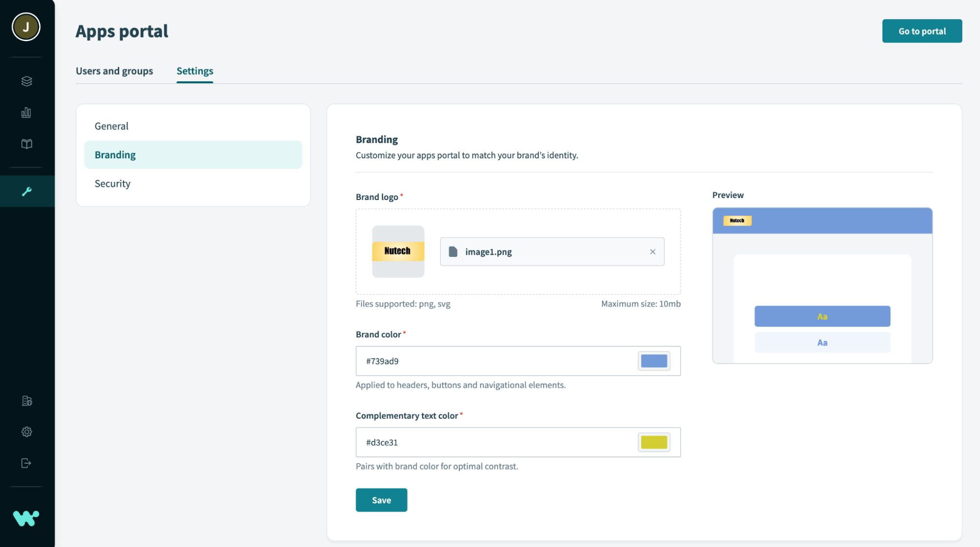Open Security settings section

[113, 184]
